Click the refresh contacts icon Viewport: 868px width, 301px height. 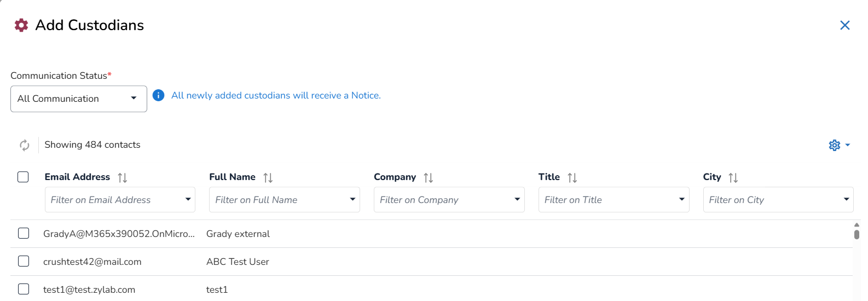pyautogui.click(x=25, y=145)
